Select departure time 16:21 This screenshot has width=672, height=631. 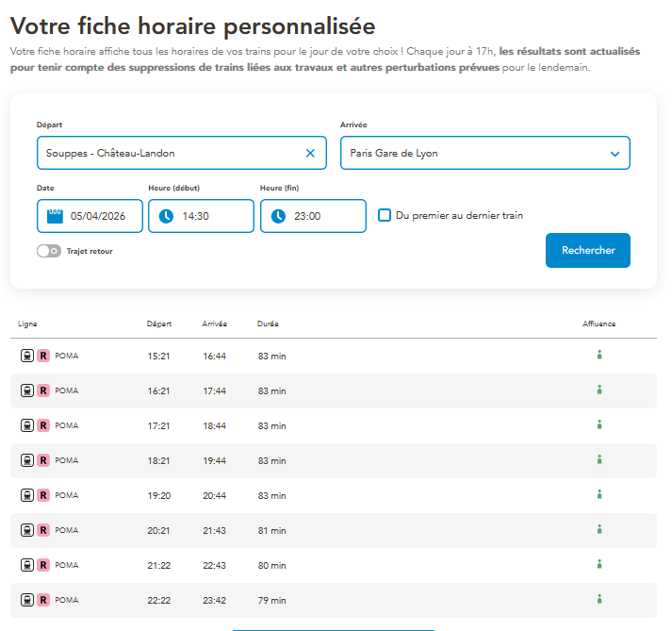(158, 390)
